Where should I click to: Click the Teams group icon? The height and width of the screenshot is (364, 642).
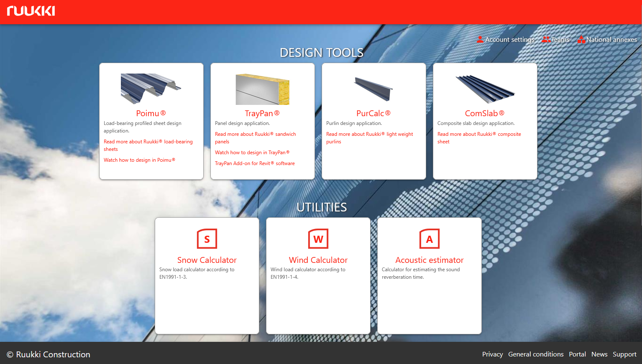point(546,40)
